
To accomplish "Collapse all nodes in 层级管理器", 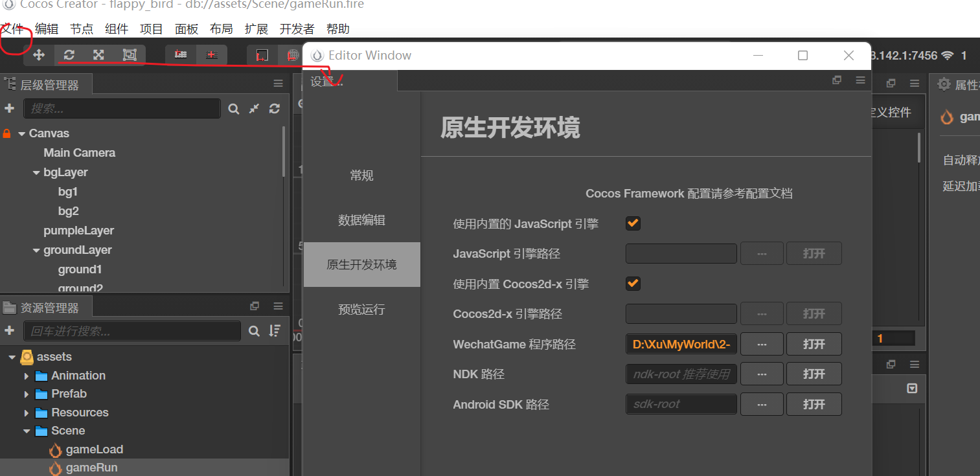I will coord(255,109).
